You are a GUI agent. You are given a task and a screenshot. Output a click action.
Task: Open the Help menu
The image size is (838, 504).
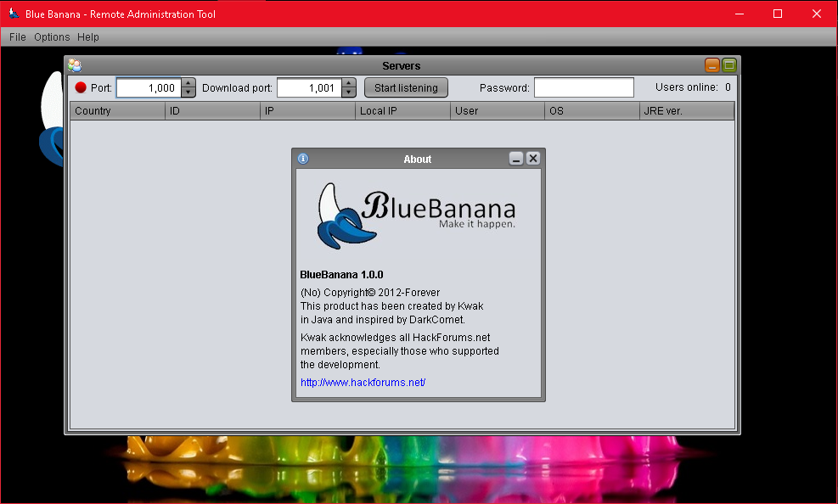[x=87, y=36]
